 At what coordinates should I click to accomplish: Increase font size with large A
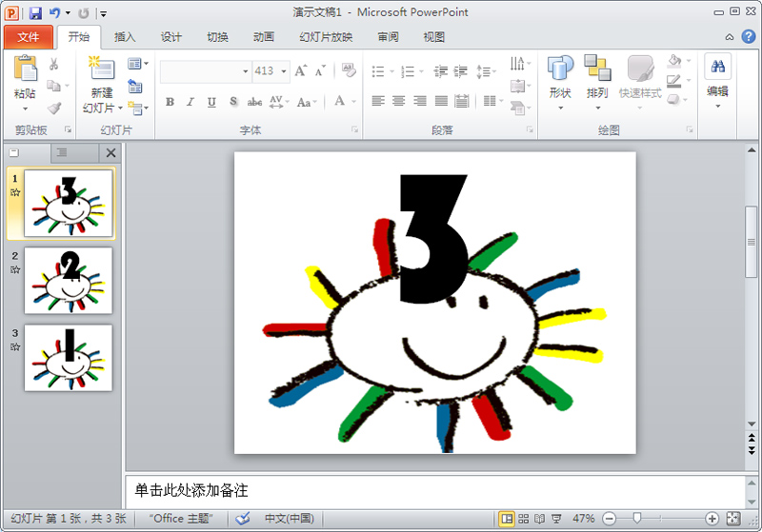point(301,71)
